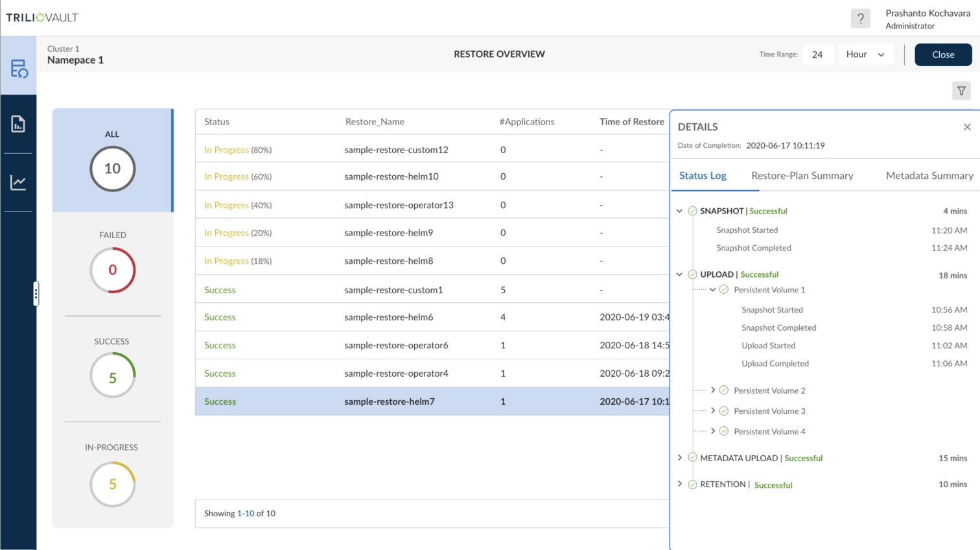The image size is (980, 550).
Task: Switch to Restore-Plan Summary tab
Action: 802,176
